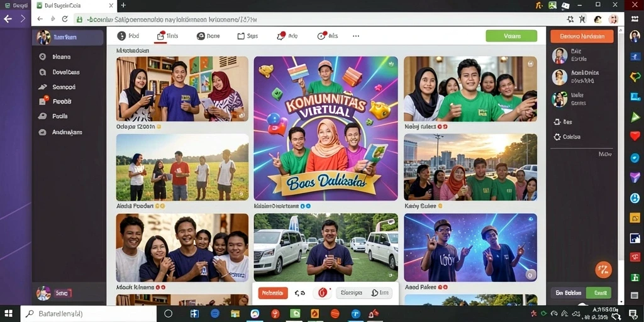Image resolution: width=644 pixels, height=322 pixels.
Task: Expand the three-dot more menu in nav bar
Action: pos(356,36)
